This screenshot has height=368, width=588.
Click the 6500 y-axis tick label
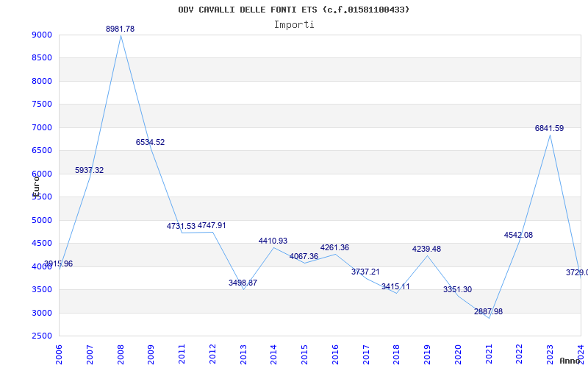click(x=42, y=151)
